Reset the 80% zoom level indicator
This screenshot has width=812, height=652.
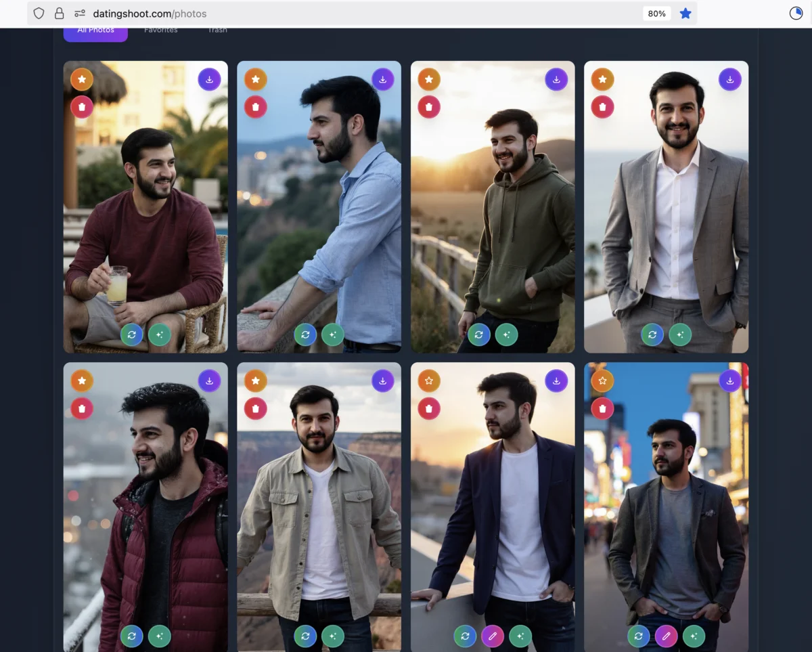click(656, 14)
